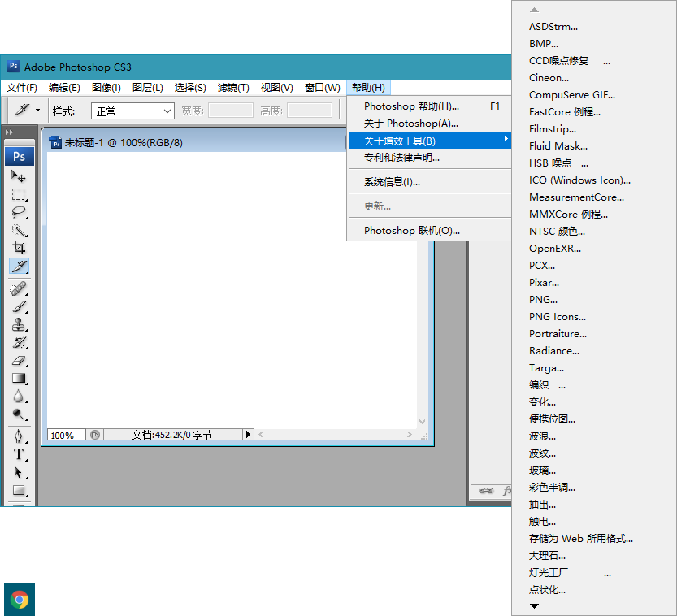This screenshot has height=616, width=677.
Task: Choose Photoshop 联机(O) menu item
Action: click(429, 231)
